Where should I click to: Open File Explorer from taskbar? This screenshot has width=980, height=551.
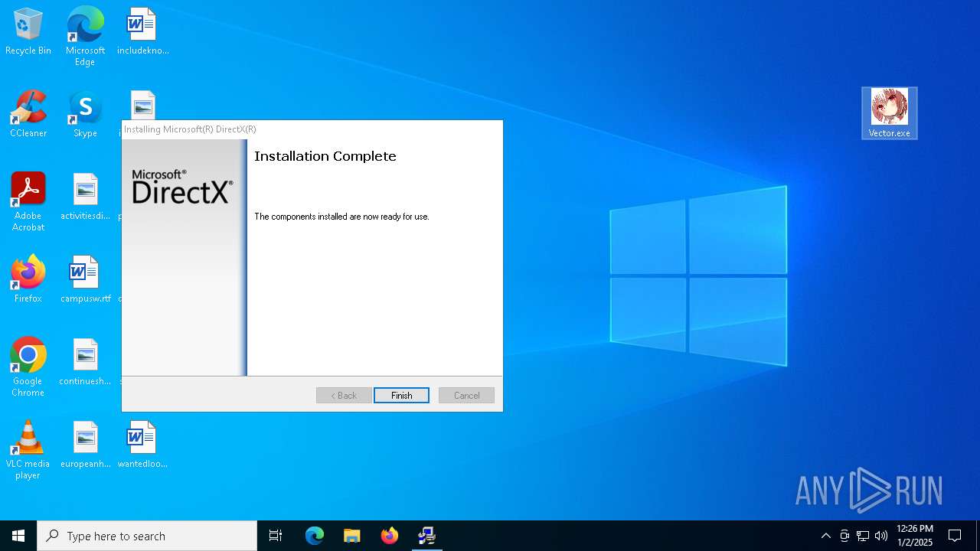click(351, 536)
